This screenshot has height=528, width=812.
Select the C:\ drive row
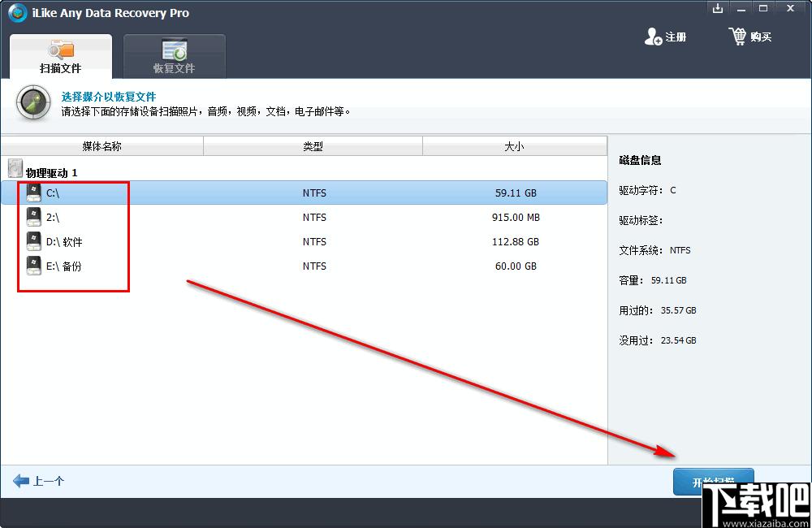point(304,193)
